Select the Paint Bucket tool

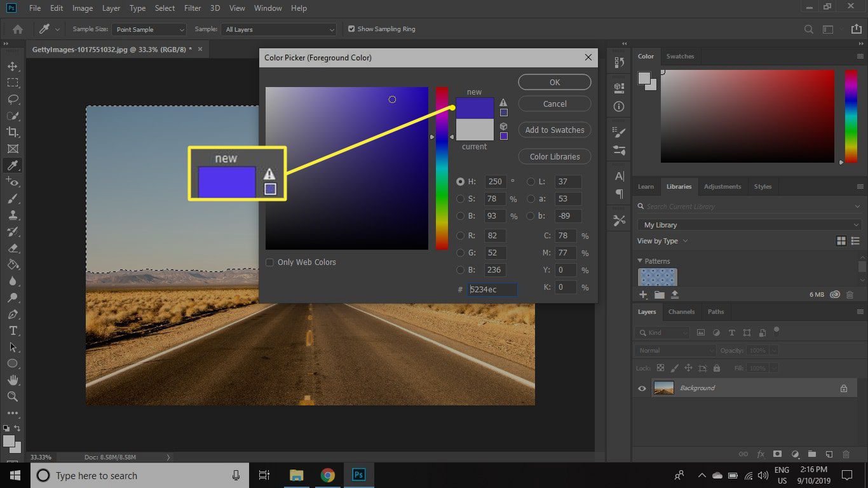coord(12,264)
